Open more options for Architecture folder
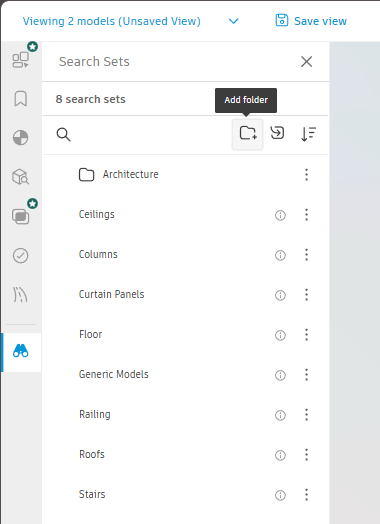Viewport: 380px width, 524px height. [x=306, y=174]
